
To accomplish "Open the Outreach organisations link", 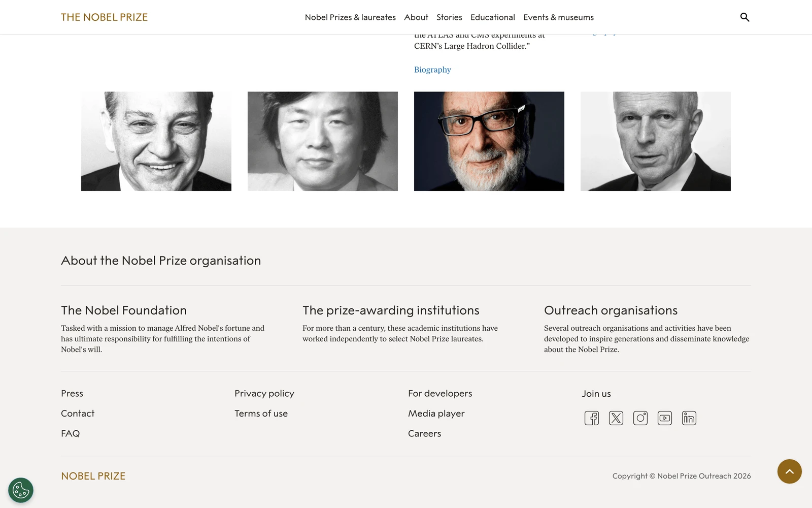I will click(x=611, y=310).
